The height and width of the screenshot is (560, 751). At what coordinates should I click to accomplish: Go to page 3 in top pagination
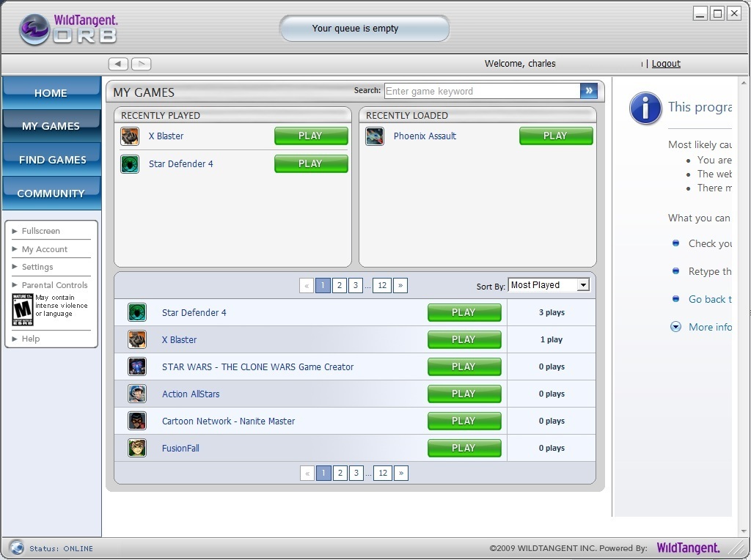tap(356, 286)
